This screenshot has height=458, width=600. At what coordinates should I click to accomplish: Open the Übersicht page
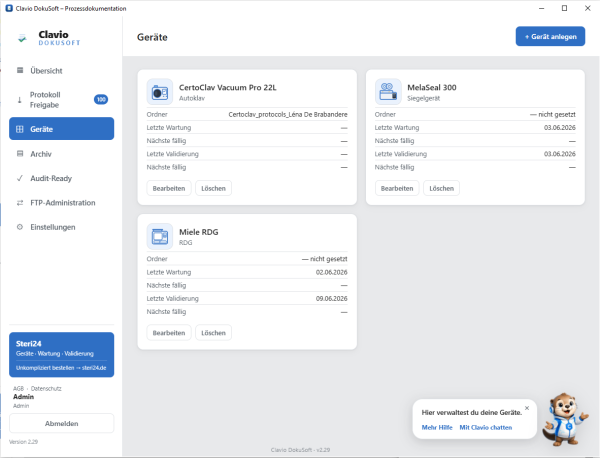(61, 70)
